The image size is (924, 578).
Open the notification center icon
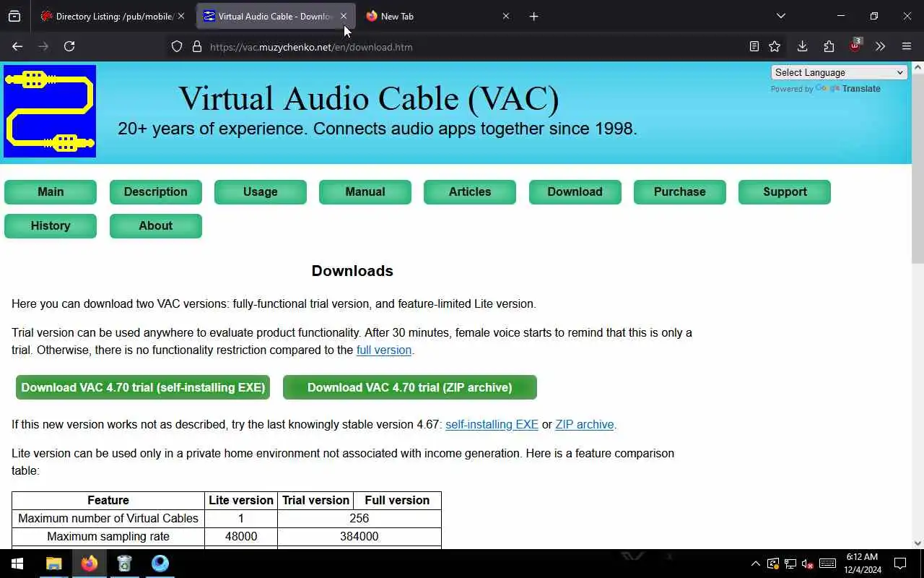point(900,564)
